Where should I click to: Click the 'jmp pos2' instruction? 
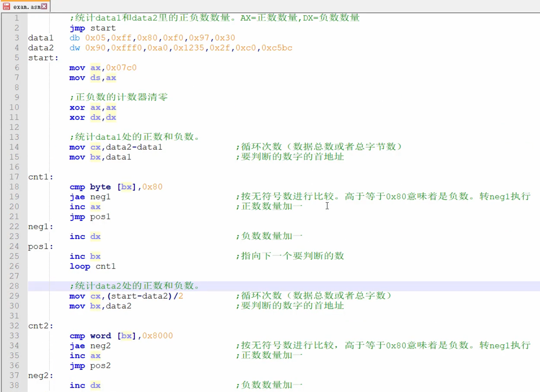[90, 365]
